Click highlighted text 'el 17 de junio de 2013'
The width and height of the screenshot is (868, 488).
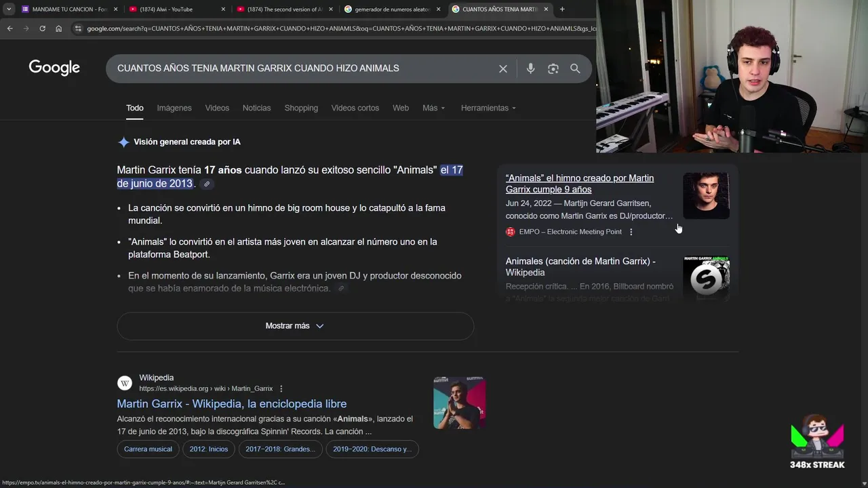pos(290,177)
